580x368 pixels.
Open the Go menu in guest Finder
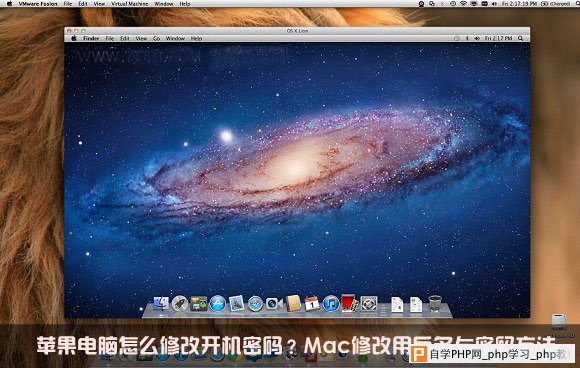click(156, 38)
